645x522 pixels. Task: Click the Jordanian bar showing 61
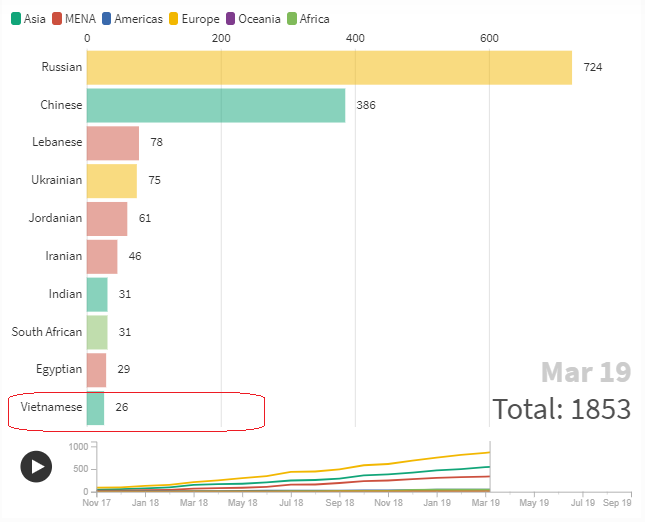(107, 218)
